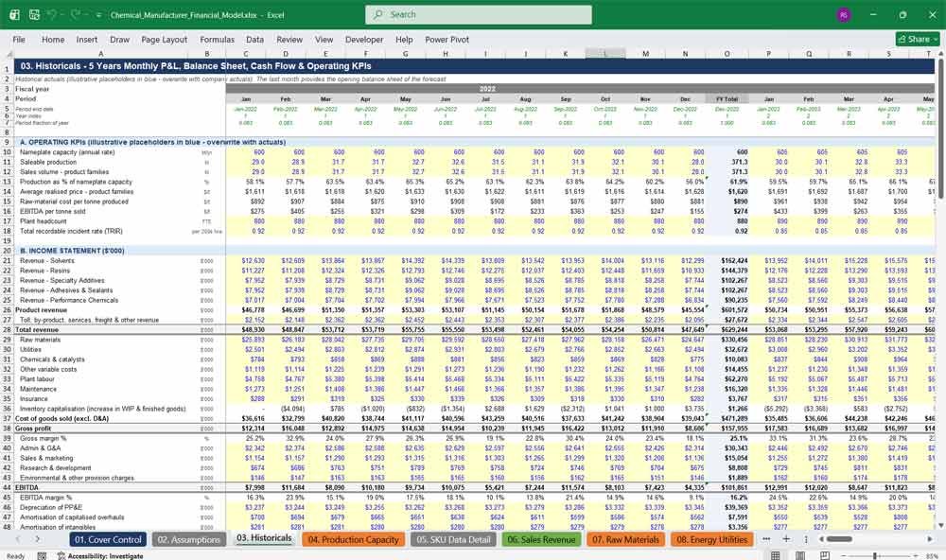
Task: Click the 'Total revenue' row label
Action: [x=37, y=330]
